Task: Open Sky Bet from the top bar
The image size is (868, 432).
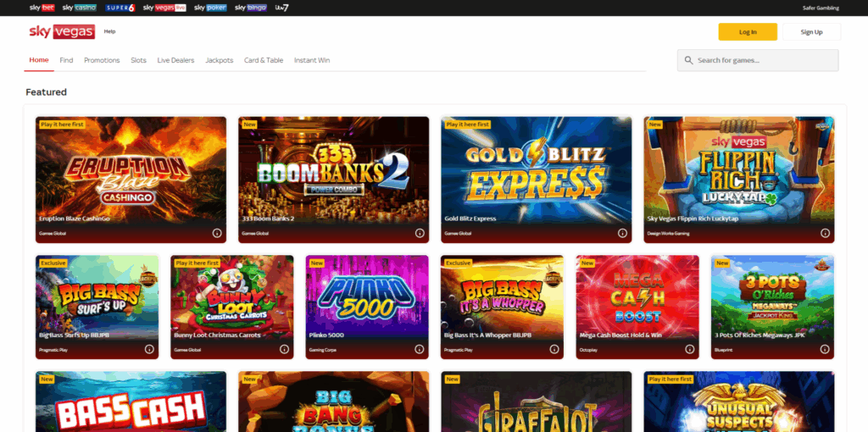Action: (x=42, y=8)
